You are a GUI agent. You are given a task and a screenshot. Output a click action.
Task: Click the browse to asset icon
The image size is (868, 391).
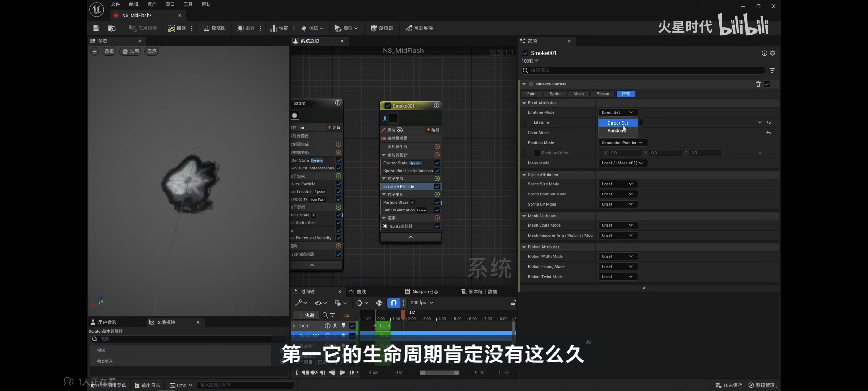coord(112,28)
